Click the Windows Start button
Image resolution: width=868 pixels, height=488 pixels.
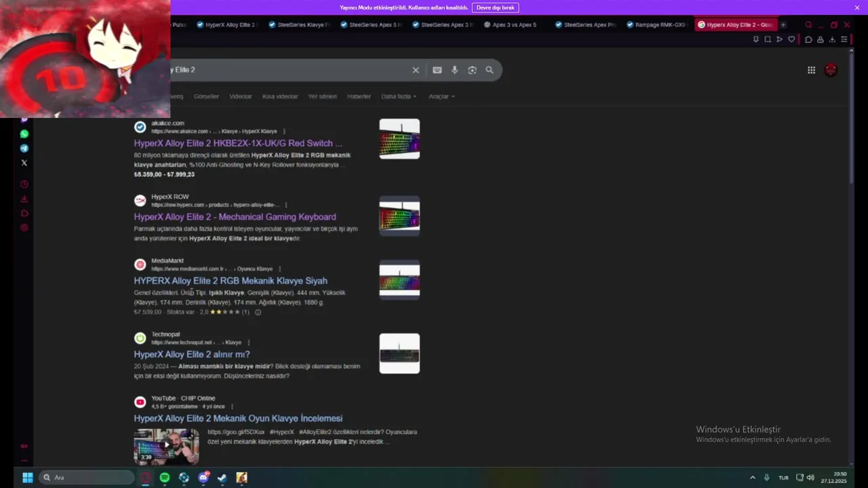pos(27,478)
